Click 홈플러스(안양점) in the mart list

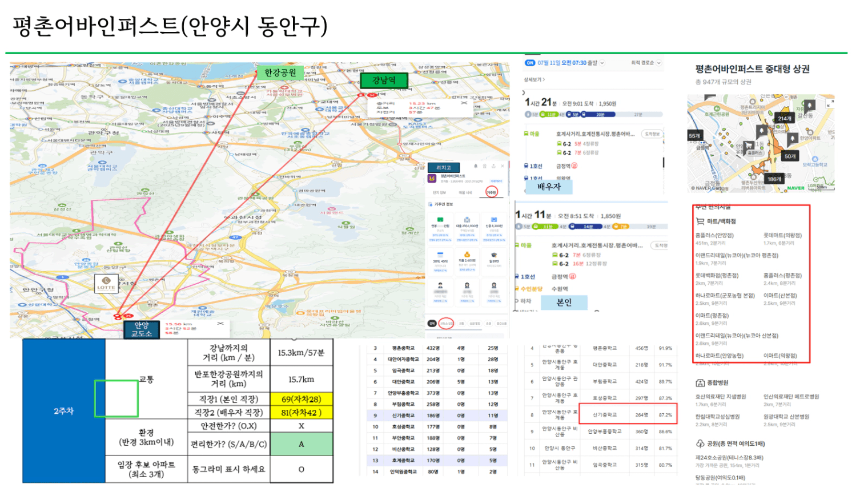coord(714,235)
